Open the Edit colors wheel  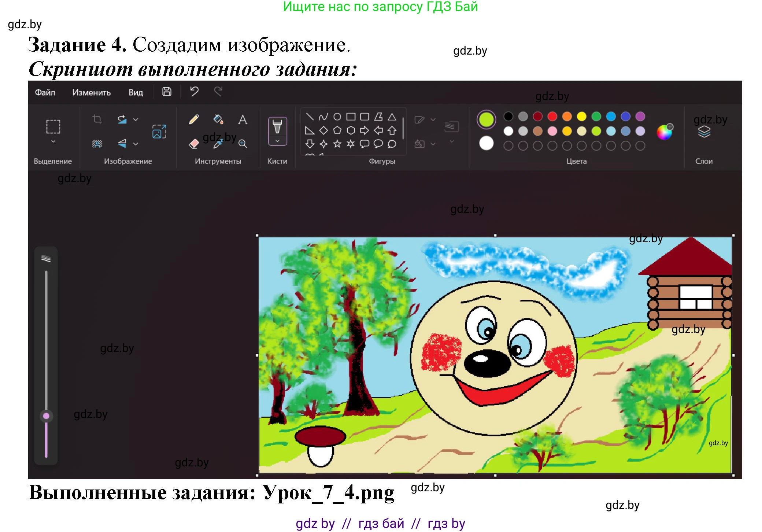tap(664, 132)
